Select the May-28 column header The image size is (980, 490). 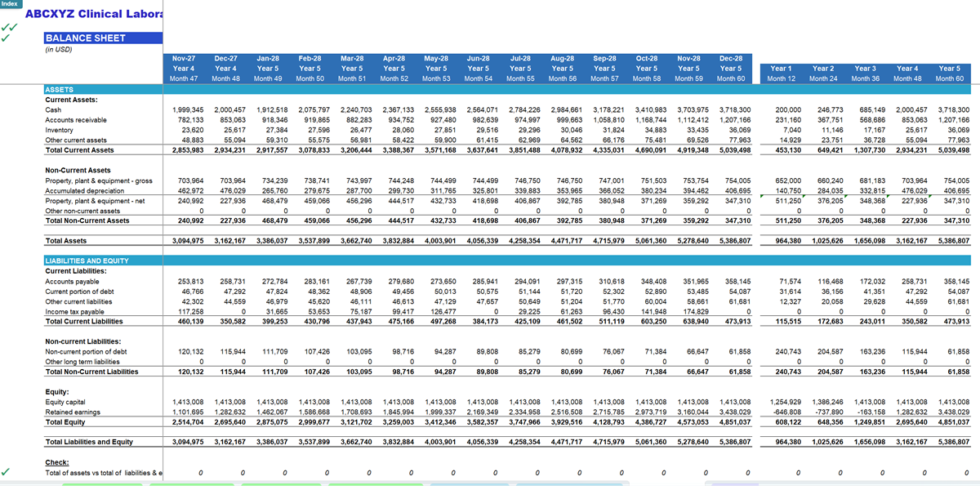click(437, 59)
